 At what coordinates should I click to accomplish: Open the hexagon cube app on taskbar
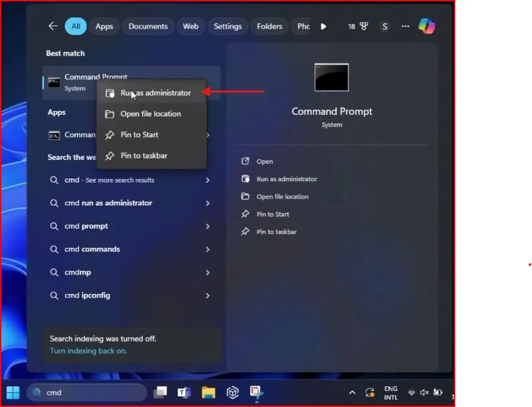click(232, 393)
